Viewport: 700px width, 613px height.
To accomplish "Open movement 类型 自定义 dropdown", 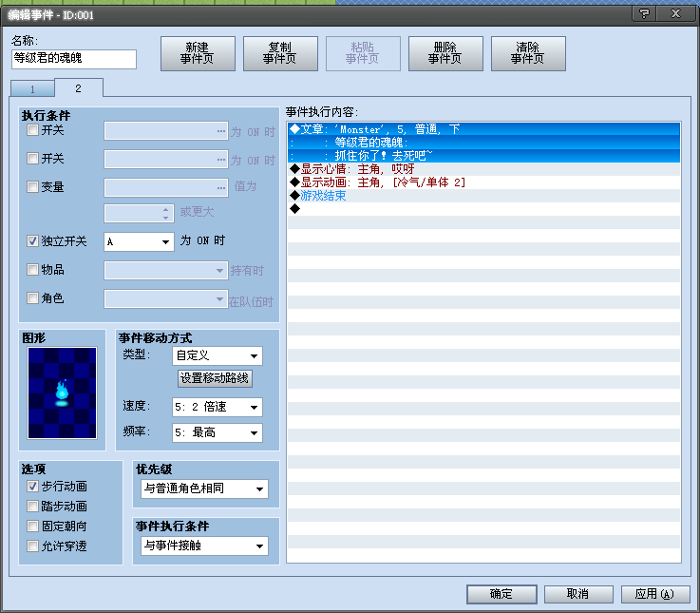I will coord(218,356).
